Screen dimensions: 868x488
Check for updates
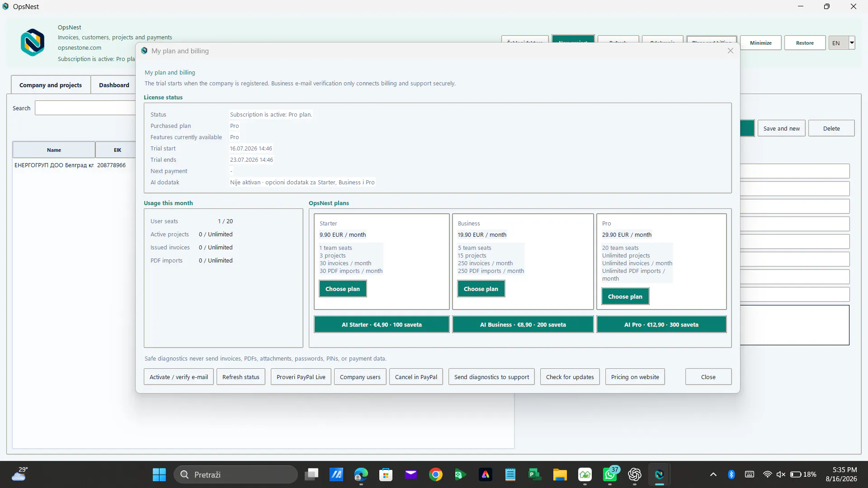[x=570, y=377]
